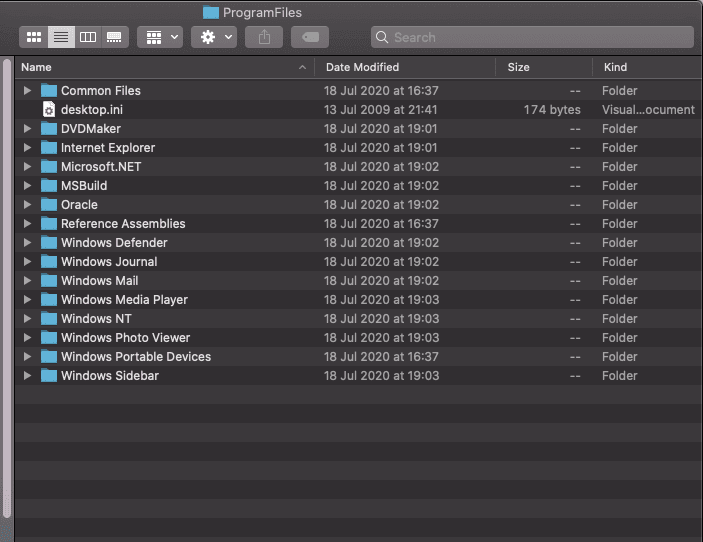Expand the Windows Portable Devices folder

[x=27, y=356]
